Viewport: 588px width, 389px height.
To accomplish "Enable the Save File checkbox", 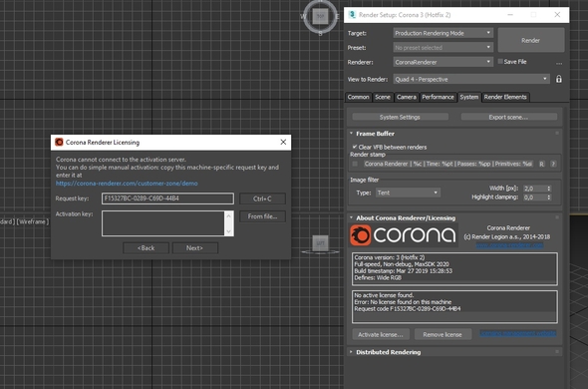I will [500, 62].
